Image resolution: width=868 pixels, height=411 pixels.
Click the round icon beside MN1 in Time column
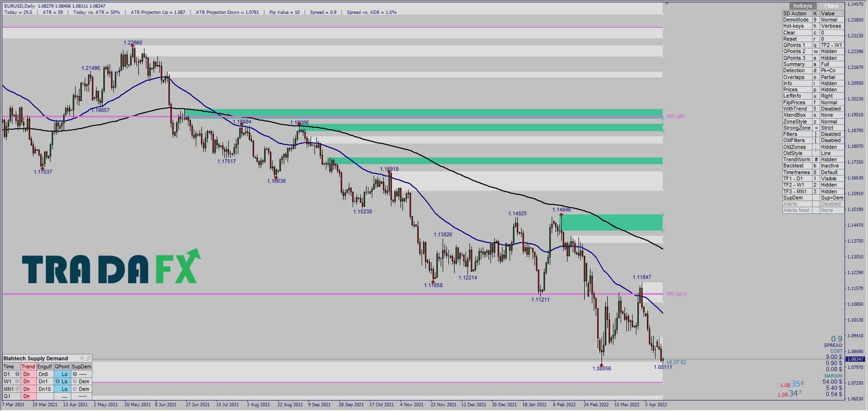pos(18,389)
